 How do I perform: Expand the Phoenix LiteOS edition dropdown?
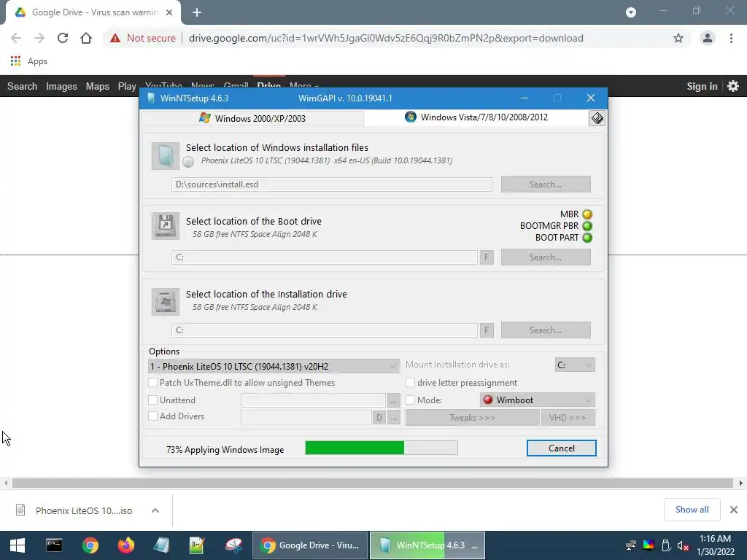coord(274,366)
